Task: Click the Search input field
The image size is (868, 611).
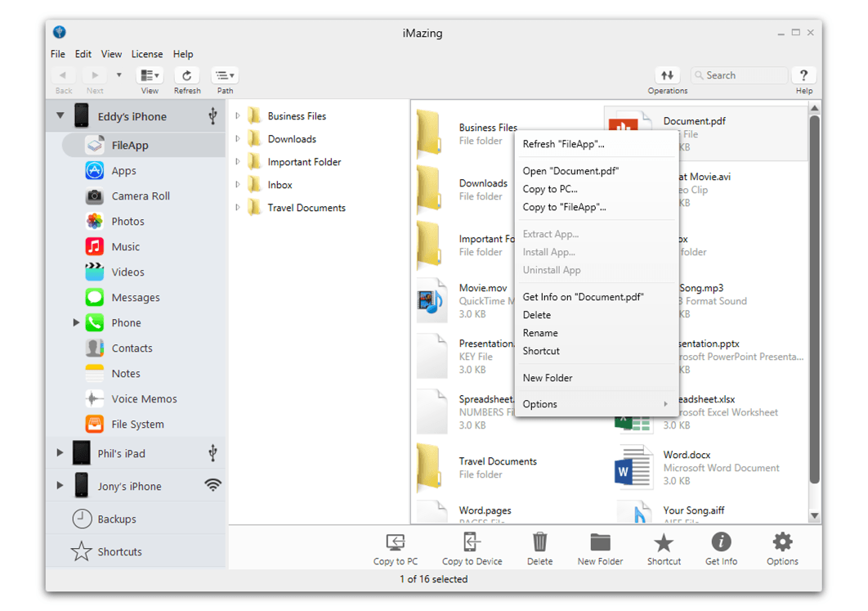Action: point(740,75)
